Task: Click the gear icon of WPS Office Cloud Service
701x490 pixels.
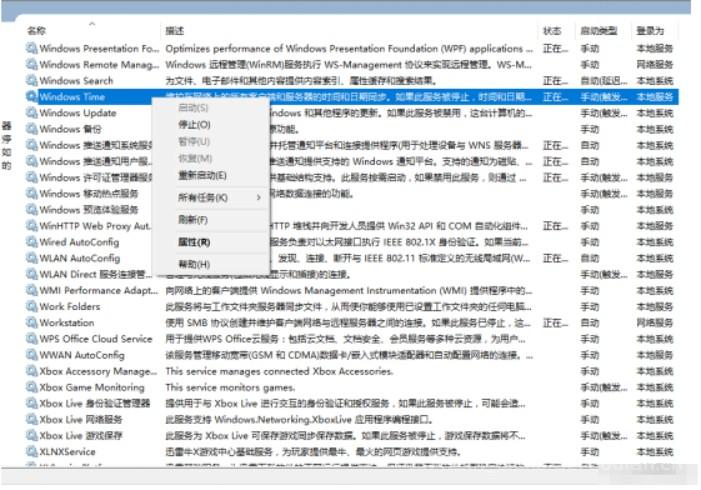Action: pos(31,338)
